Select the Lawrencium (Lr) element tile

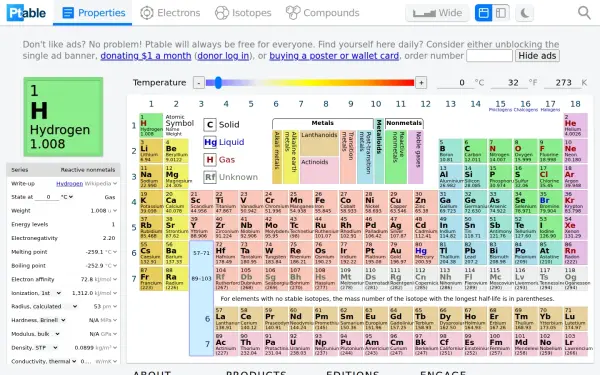(575, 344)
